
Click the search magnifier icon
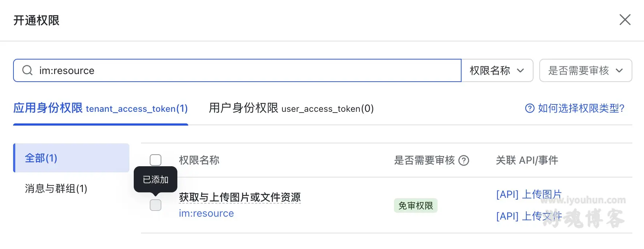(27, 70)
